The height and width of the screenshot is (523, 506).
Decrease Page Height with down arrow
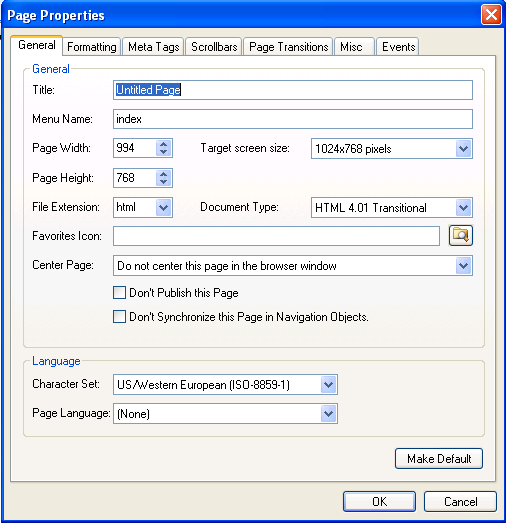(163, 182)
